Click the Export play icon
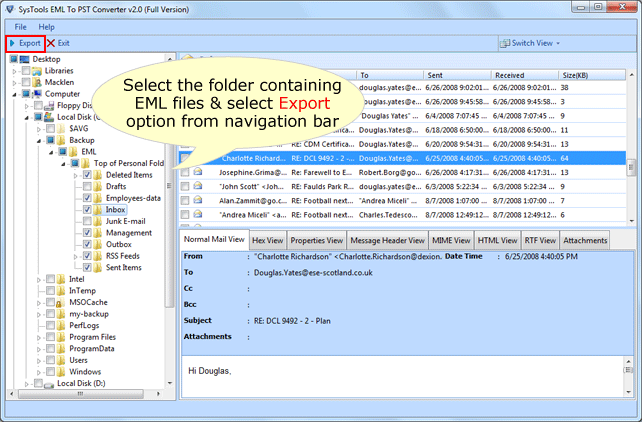The width and height of the screenshot is (642, 422). coord(12,43)
